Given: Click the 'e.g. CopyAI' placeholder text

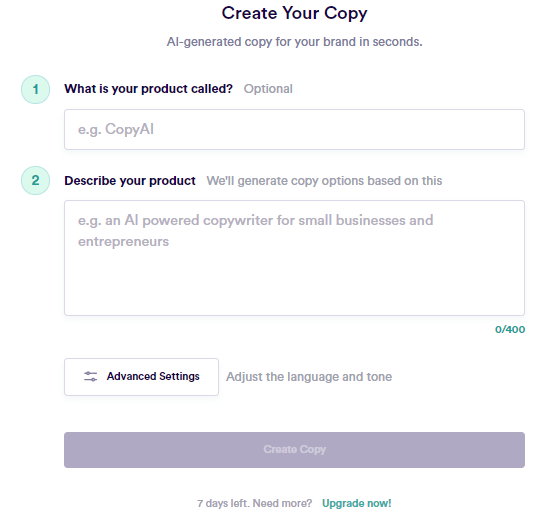Looking at the screenshot, I should tap(116, 129).
